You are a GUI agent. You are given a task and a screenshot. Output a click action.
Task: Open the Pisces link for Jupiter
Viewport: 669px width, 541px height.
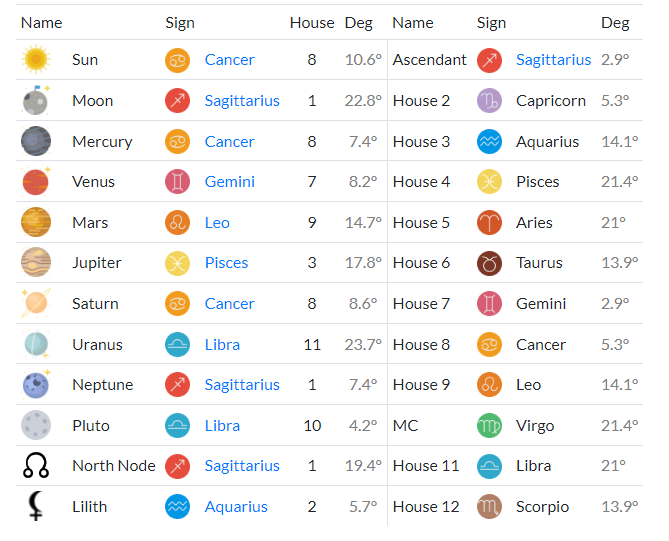pyautogui.click(x=227, y=263)
